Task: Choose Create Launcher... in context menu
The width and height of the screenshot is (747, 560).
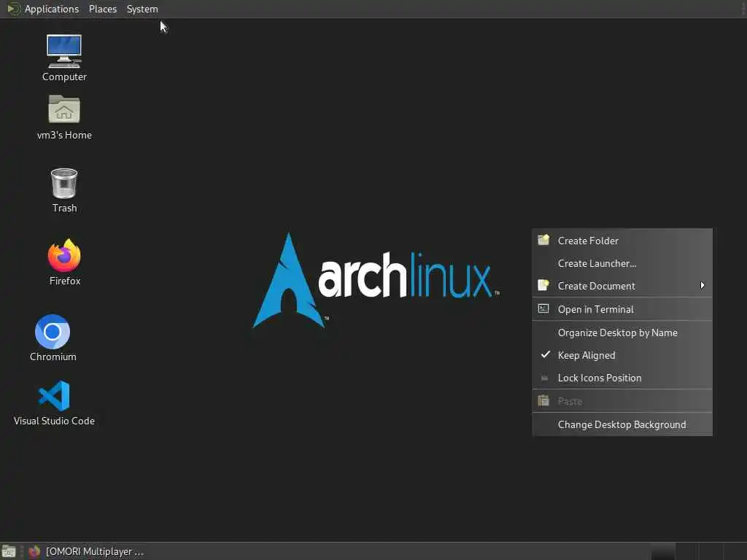Action: click(x=622, y=263)
